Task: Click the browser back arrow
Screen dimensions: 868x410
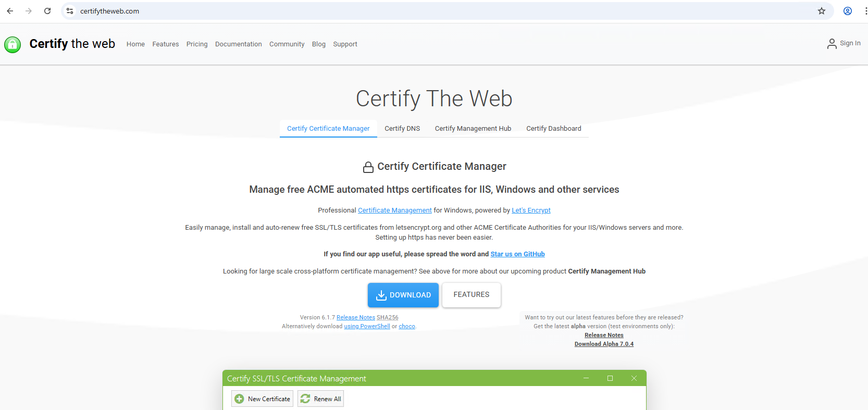Action: pos(10,11)
